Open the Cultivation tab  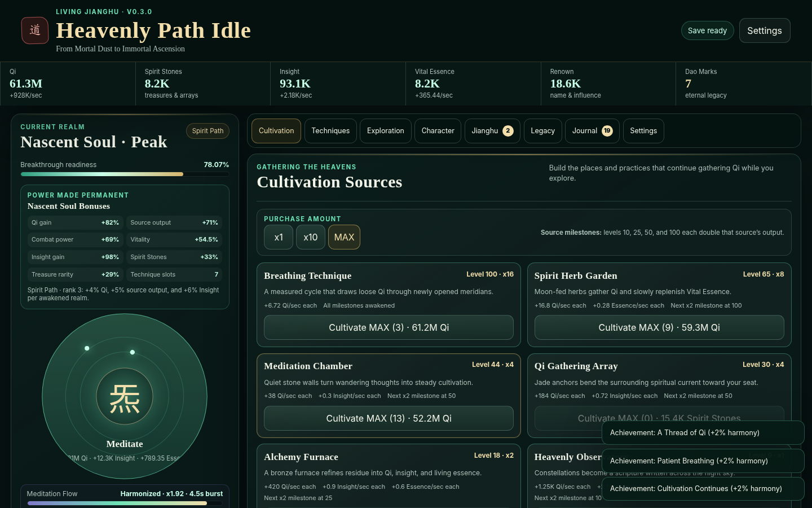(x=276, y=131)
